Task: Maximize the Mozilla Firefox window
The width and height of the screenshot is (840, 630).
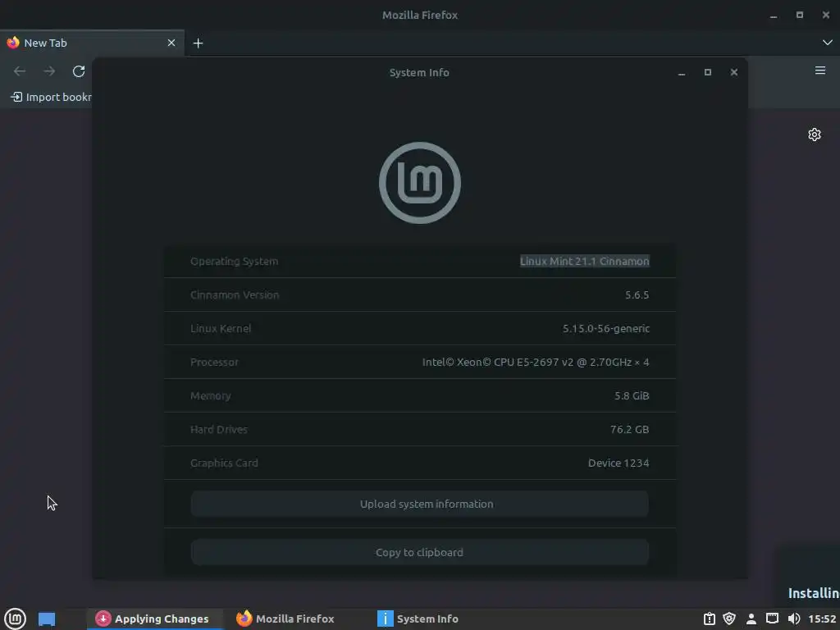Action: [x=799, y=15]
